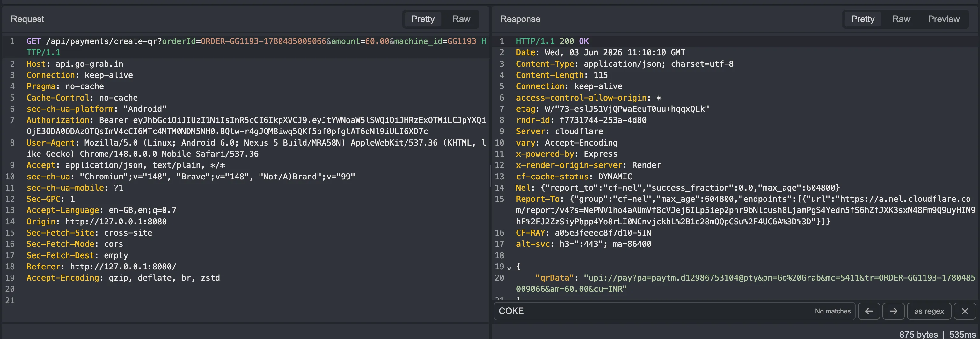Image resolution: width=980 pixels, height=339 pixels.
Task: Click the Nel response header
Action: (x=677, y=188)
